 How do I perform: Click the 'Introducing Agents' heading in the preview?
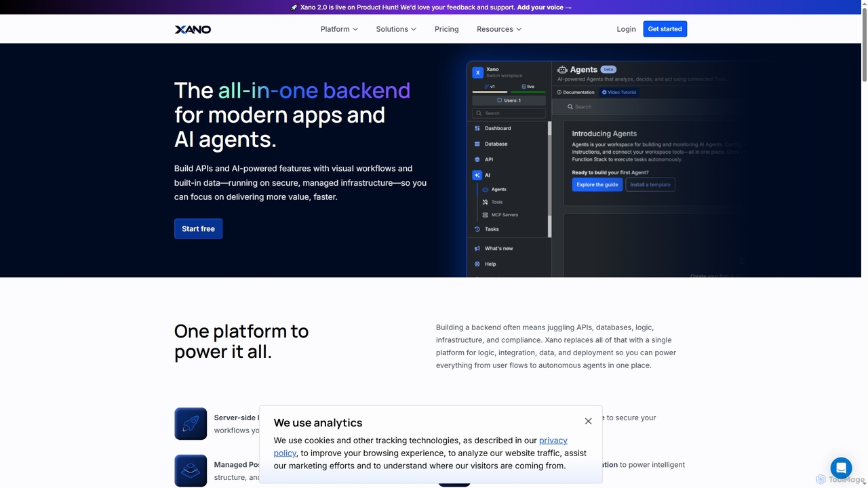click(604, 134)
